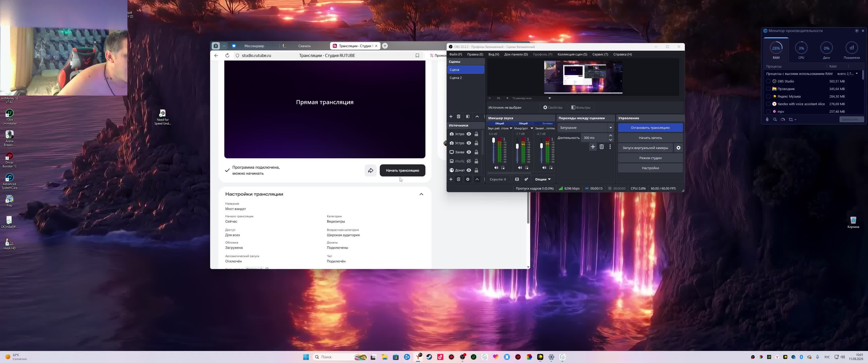Click the magnifier icon in Performance Monitor
The image size is (868, 363).
coord(775,119)
